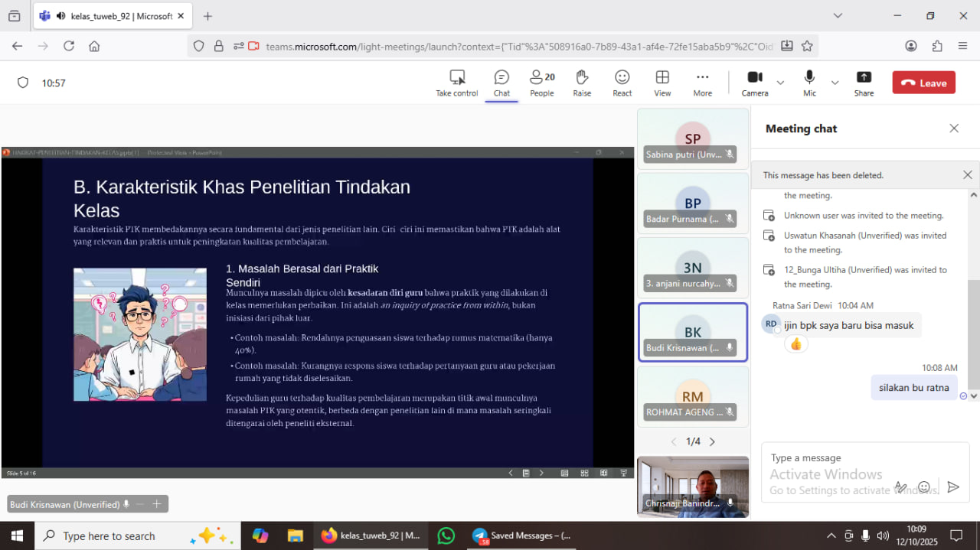
Task: Click the thumbs-up reaction under Ratna's message
Action: tap(795, 343)
